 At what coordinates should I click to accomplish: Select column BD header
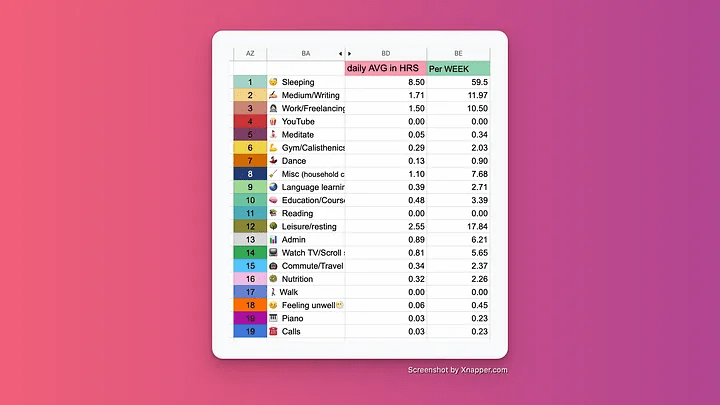[386, 53]
